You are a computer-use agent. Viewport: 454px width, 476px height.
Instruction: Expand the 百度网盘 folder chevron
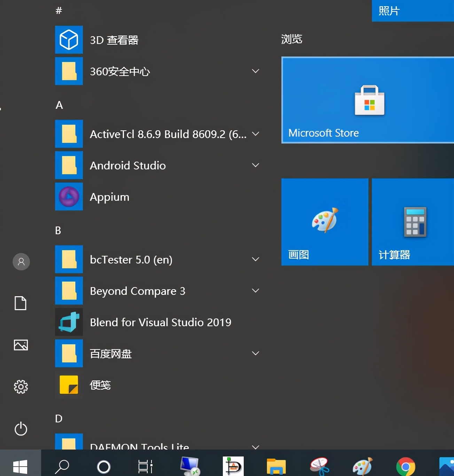(x=256, y=353)
